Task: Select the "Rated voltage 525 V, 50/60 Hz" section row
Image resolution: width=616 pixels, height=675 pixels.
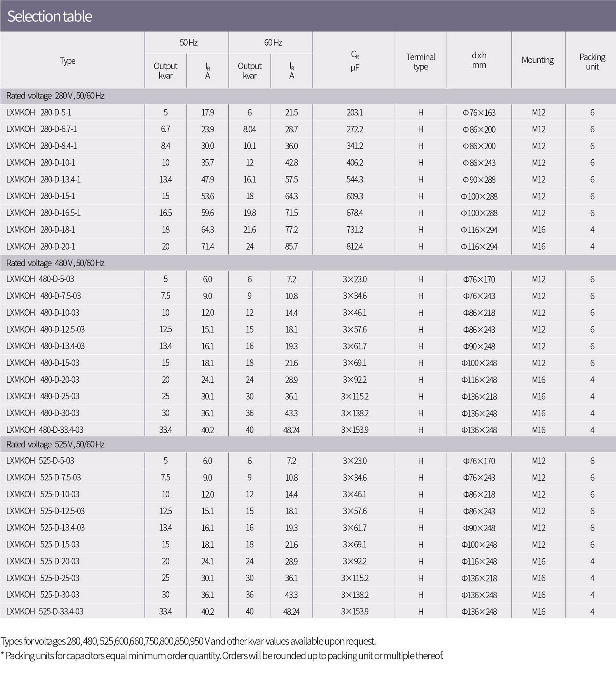Action: tap(55, 444)
